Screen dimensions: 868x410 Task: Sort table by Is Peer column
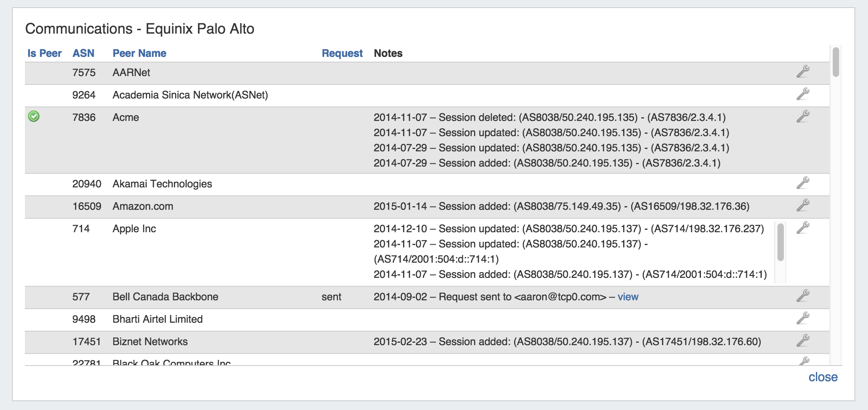point(44,53)
